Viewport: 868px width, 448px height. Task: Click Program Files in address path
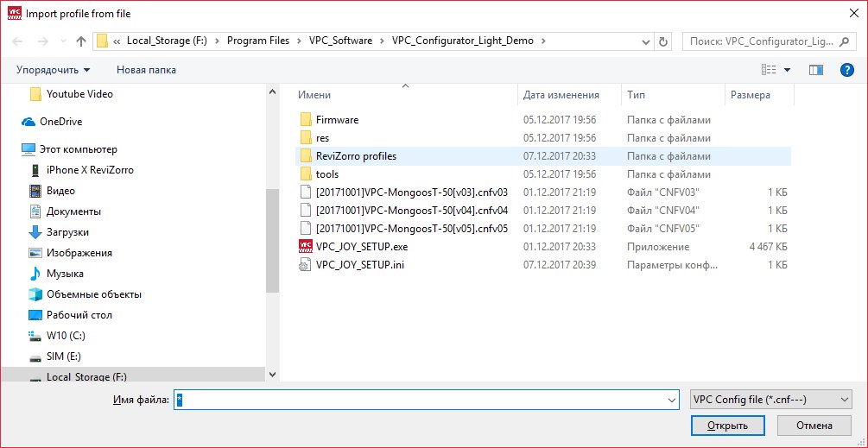(258, 41)
